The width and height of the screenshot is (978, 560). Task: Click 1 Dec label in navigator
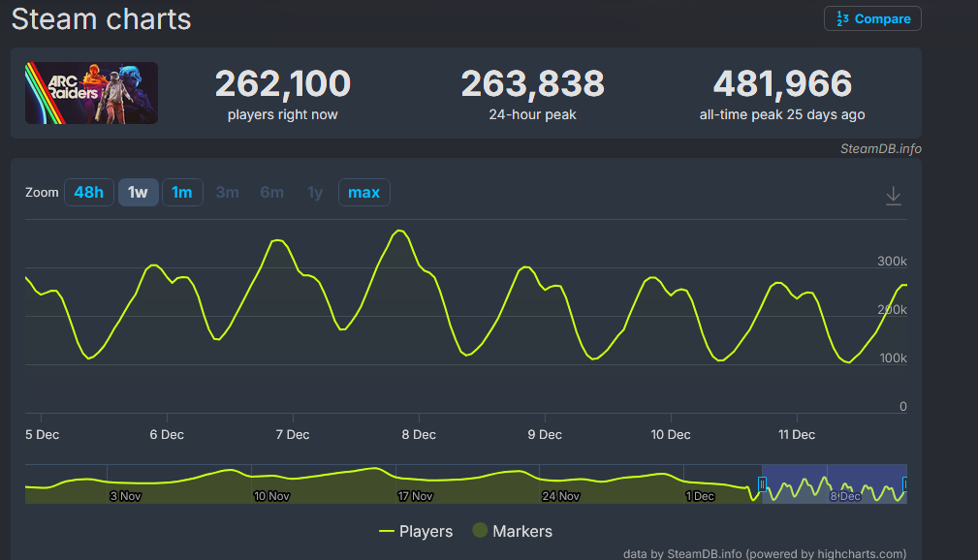(701, 496)
